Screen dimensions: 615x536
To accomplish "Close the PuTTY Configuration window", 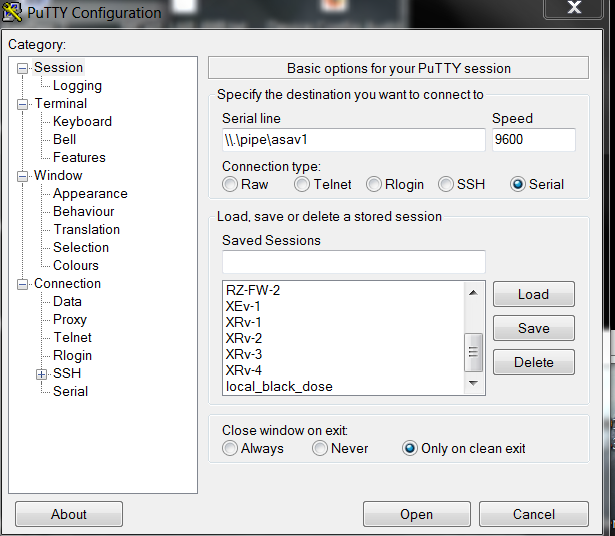I will [x=573, y=8].
